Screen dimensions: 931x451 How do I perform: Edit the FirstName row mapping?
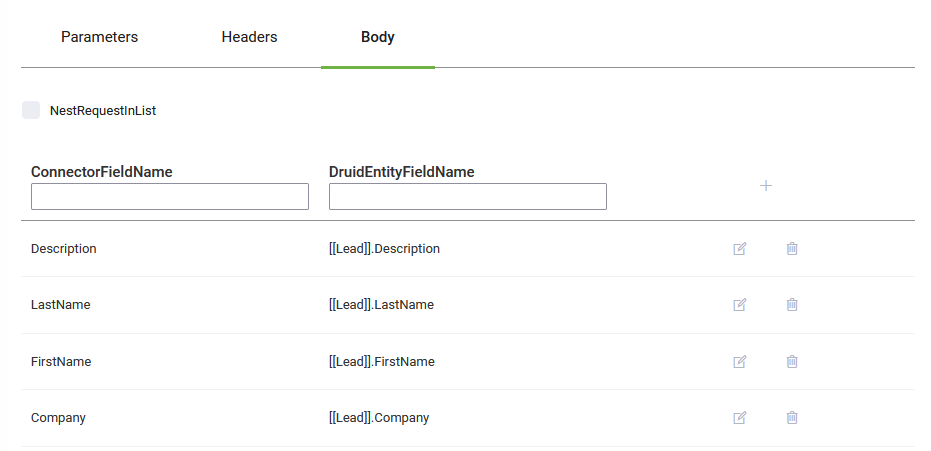(740, 362)
